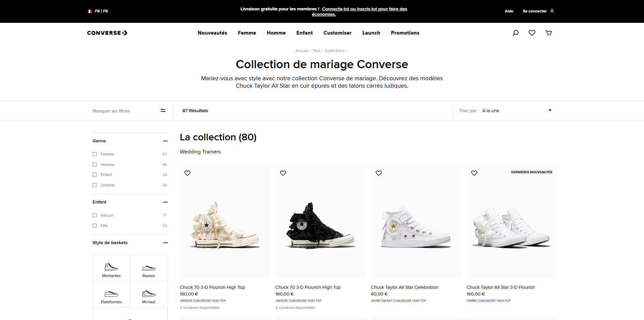Enable the Garçon filter
The width and height of the screenshot is (644, 320).
point(95,215)
